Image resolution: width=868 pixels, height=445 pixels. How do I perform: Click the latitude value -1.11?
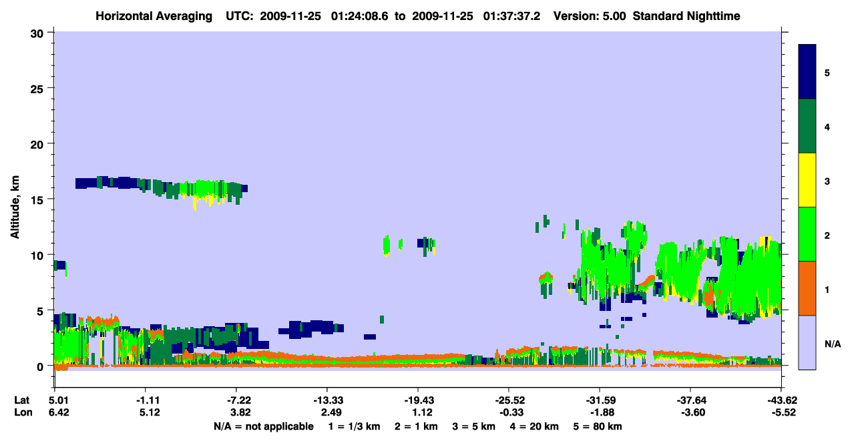145,400
